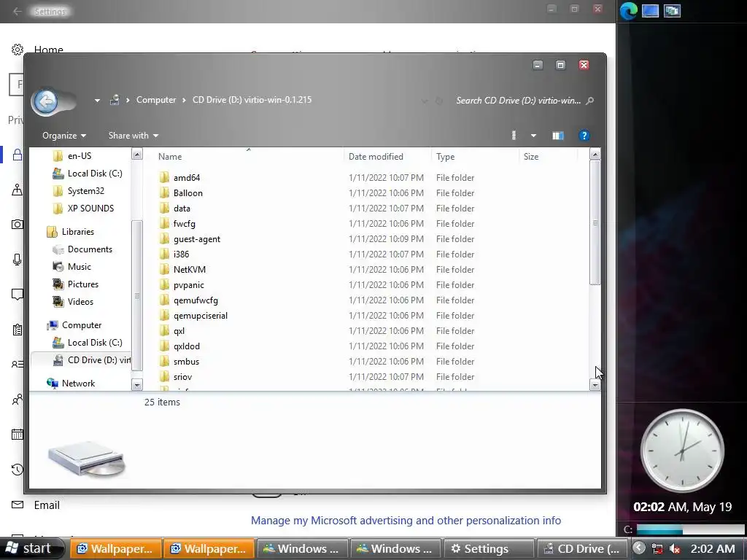Sort by the Name column header
747x560 pixels.
point(170,157)
